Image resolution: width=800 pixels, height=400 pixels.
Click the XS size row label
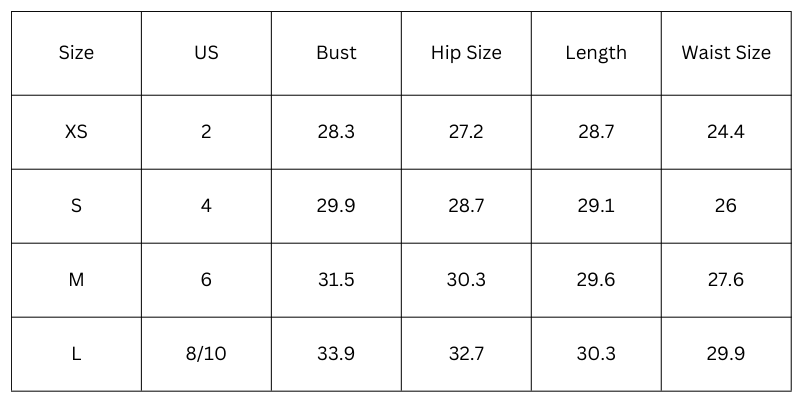pos(76,132)
